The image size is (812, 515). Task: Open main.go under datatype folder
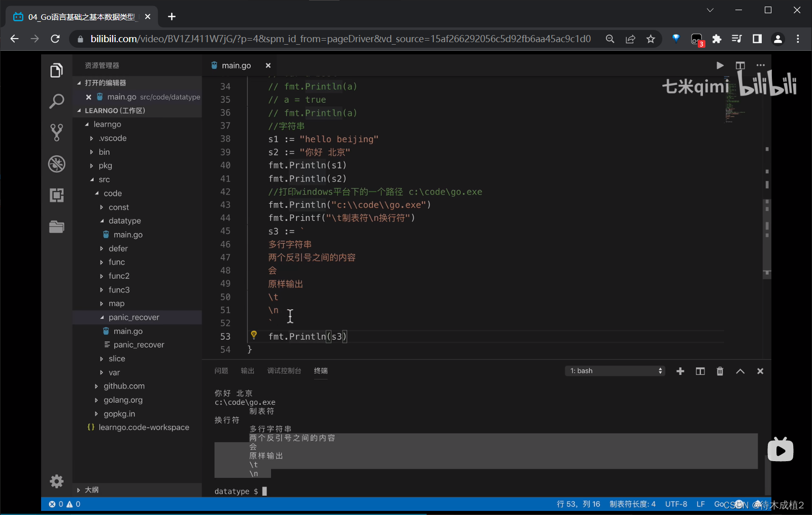[128, 235]
